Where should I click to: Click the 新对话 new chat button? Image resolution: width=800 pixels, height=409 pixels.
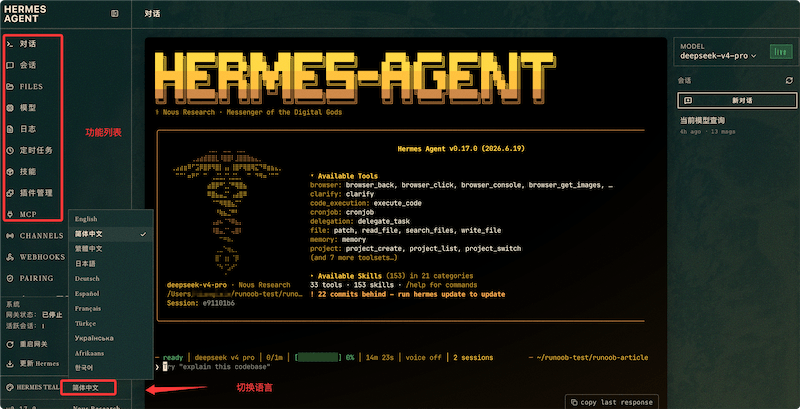pyautogui.click(x=737, y=100)
